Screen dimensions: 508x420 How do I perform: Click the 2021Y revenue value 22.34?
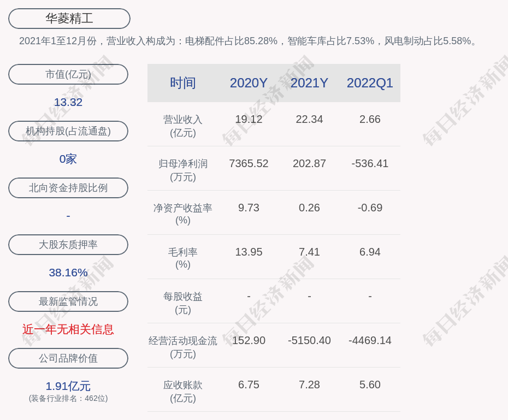309,120
